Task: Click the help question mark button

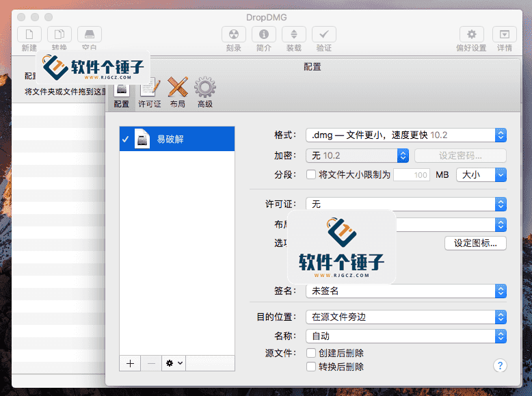Action: (x=500, y=365)
